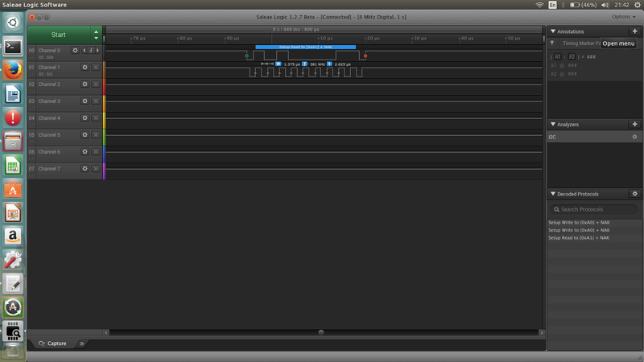This screenshot has height=362, width=644.
Task: Toggle period measurement T badge
Action: click(329, 64)
